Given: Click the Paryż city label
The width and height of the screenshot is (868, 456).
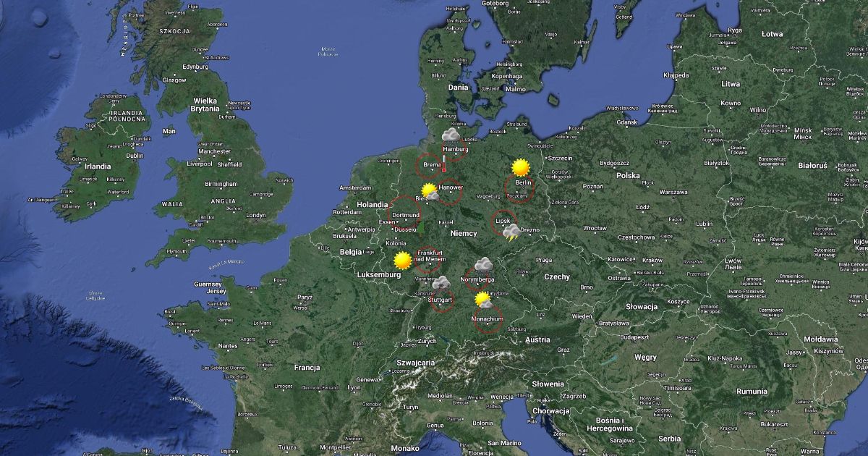Looking at the screenshot, I should coord(305,297).
